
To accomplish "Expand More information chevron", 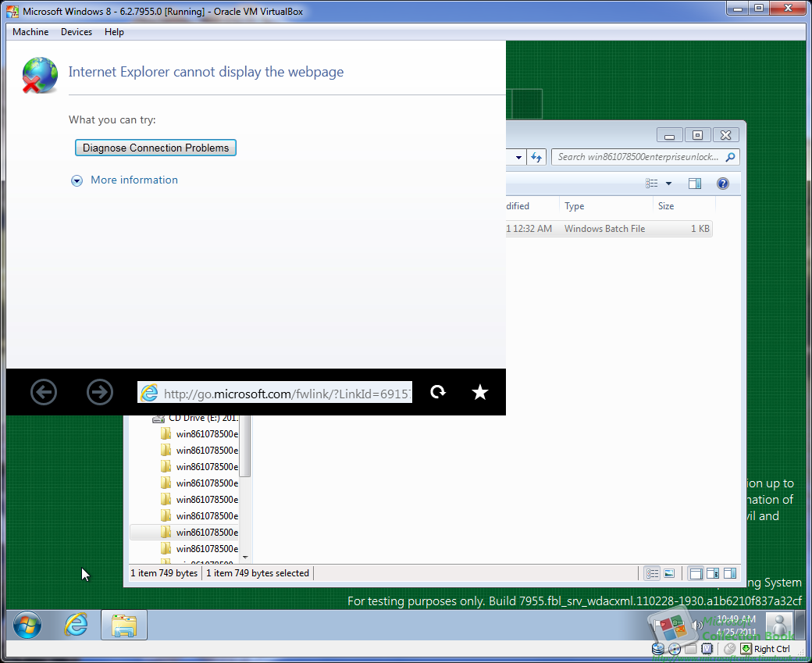I will pos(77,180).
